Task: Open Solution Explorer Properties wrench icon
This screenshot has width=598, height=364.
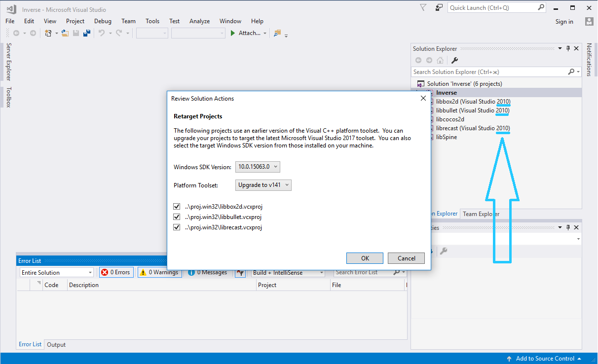Action: click(455, 60)
